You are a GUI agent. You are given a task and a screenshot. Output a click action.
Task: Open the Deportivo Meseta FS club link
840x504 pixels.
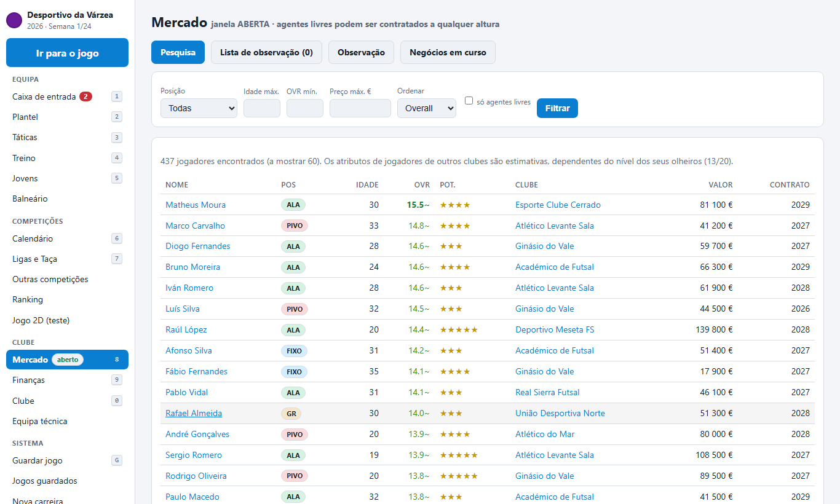click(x=555, y=329)
